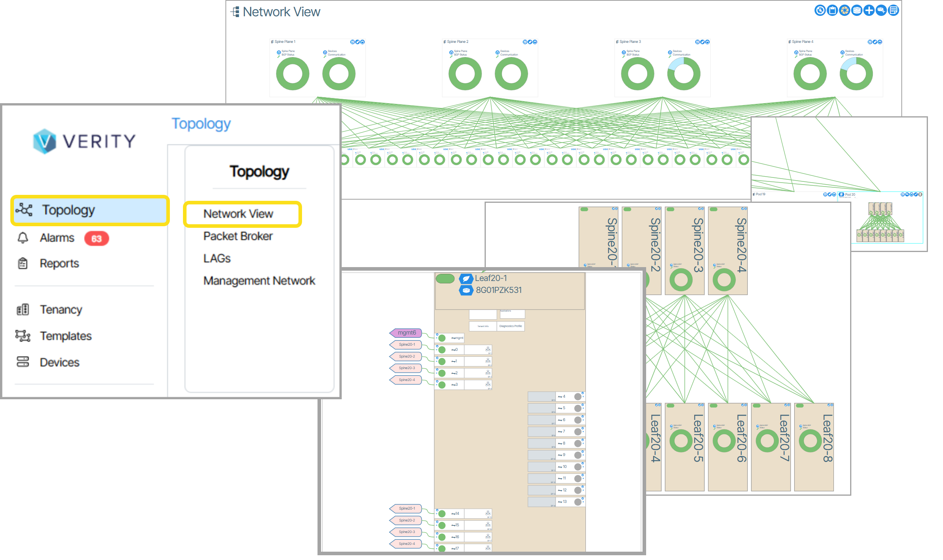Screen dimensions: 943x560
Task: Click the Diagnostics Profile box on Leaf20-1
Action: tap(510, 326)
